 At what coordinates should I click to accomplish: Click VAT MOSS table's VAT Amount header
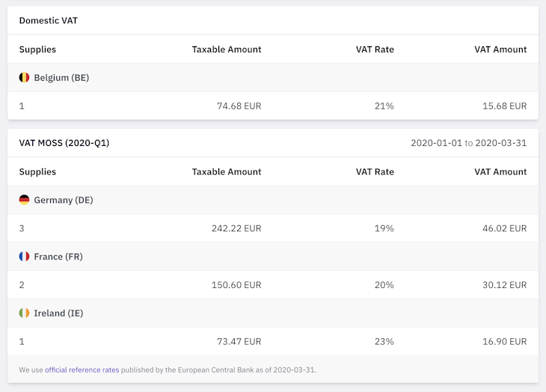tap(500, 171)
